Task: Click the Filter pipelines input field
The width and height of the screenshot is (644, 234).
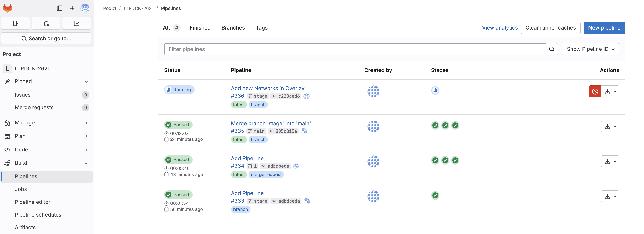Action: click(354, 49)
